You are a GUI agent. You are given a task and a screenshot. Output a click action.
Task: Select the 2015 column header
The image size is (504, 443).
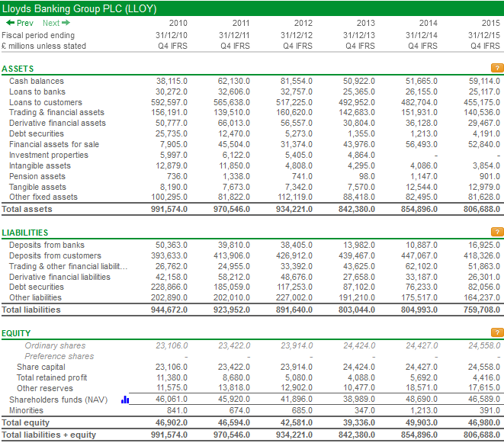[x=491, y=23]
